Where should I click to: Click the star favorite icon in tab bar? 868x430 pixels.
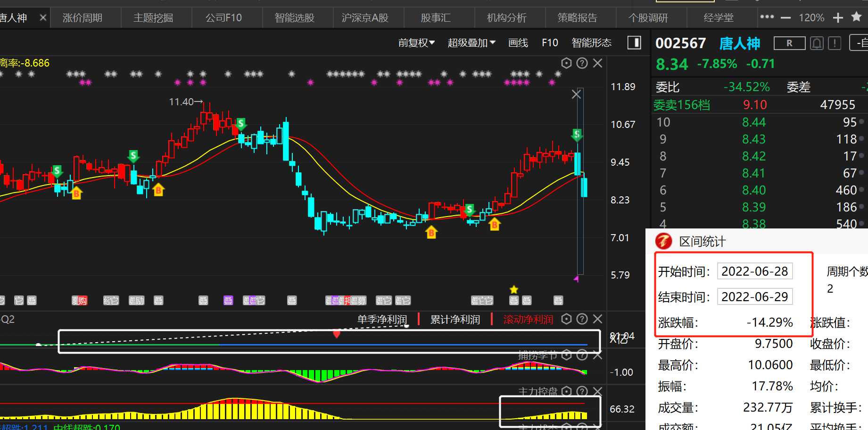857,17
